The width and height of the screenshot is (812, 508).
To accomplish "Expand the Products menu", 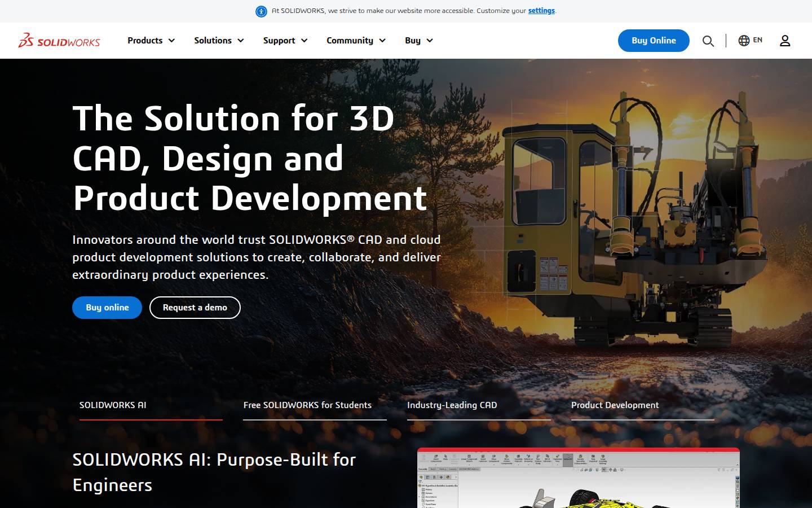I will 151,41.
